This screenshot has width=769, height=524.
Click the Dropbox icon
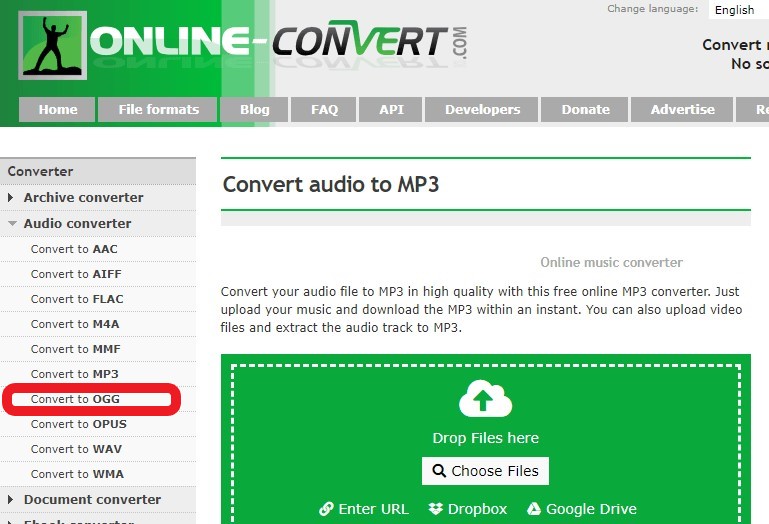click(436, 509)
